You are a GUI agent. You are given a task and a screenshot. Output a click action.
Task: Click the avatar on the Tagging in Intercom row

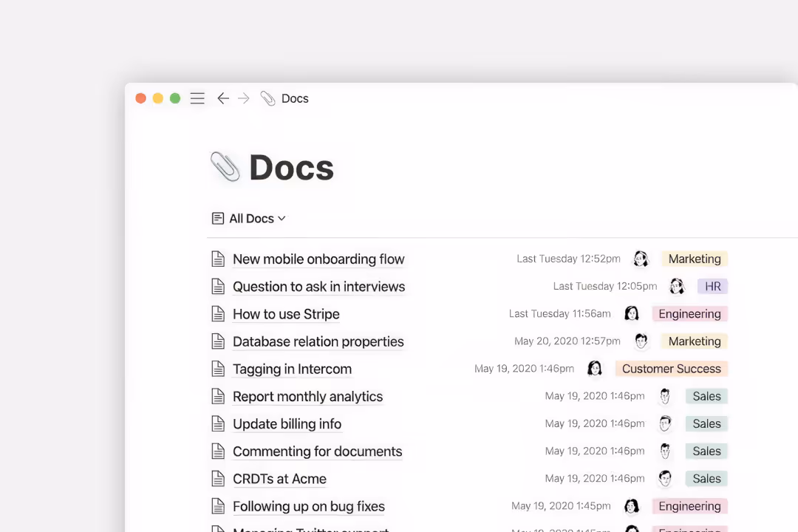[595, 368]
